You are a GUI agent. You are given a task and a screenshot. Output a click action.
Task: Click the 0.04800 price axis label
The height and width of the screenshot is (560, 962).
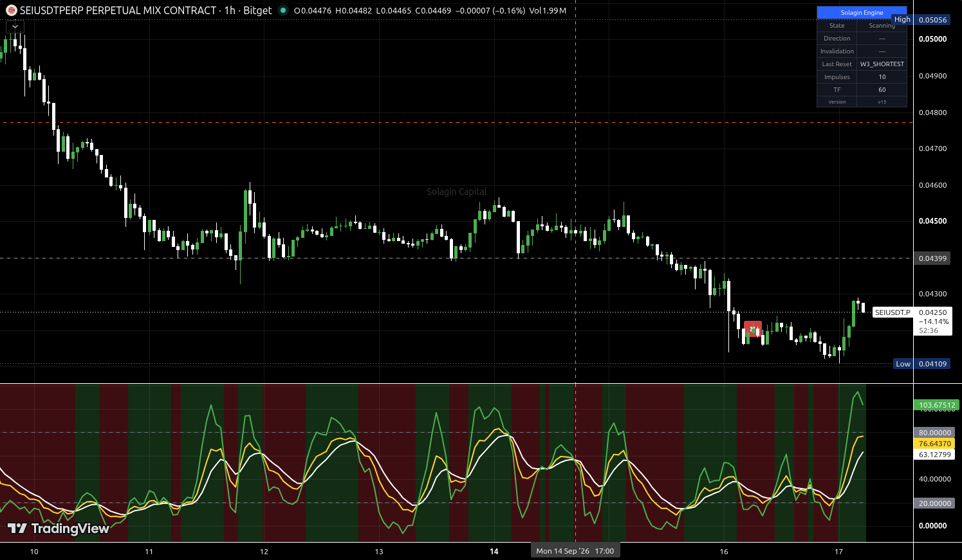pyautogui.click(x=932, y=113)
